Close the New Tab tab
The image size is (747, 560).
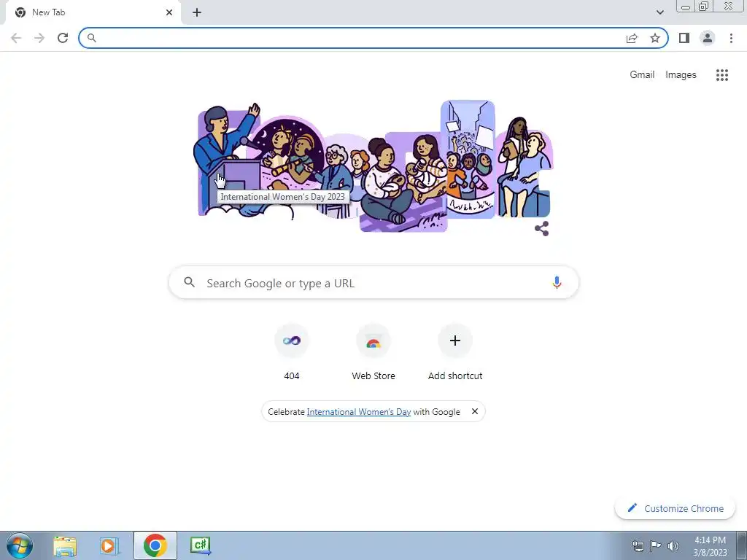pyautogui.click(x=169, y=12)
